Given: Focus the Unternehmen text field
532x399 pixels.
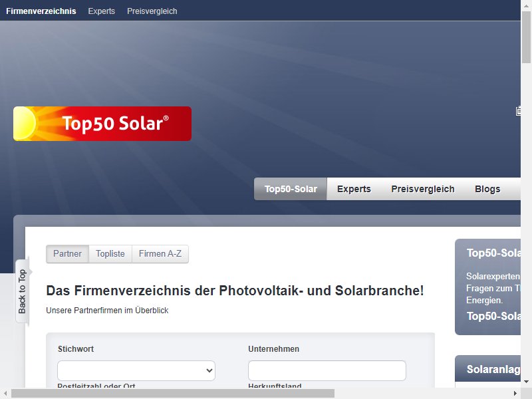Looking at the screenshot, I should pos(327,370).
